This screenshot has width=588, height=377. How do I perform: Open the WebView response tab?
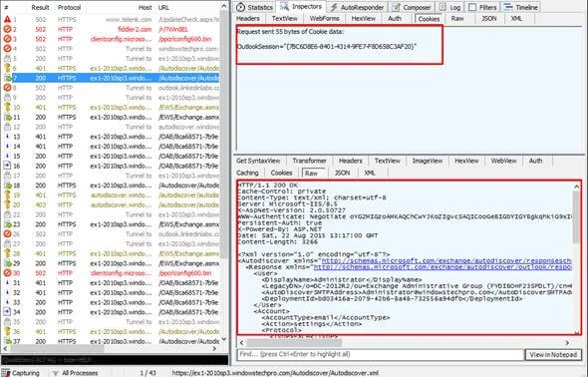[x=503, y=161]
